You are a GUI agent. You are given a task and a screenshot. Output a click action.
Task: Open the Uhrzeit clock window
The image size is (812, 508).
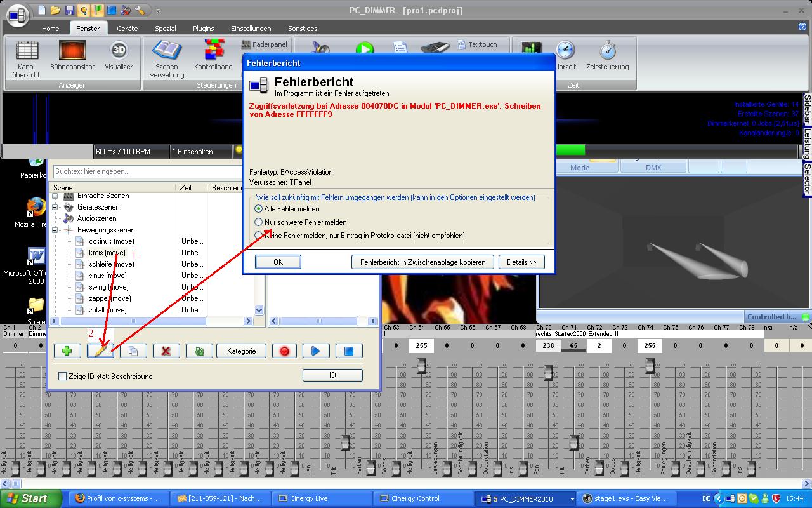[565, 56]
